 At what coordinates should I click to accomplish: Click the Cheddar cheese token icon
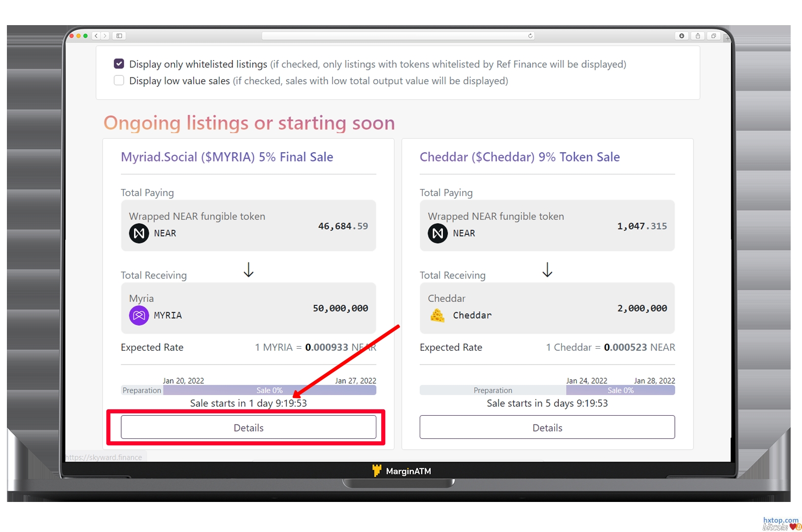(437, 315)
